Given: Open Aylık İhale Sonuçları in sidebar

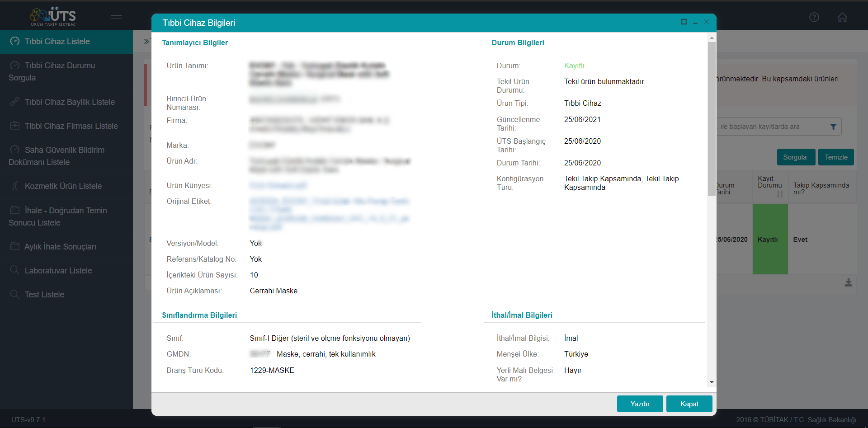Looking at the screenshot, I should pos(60,247).
